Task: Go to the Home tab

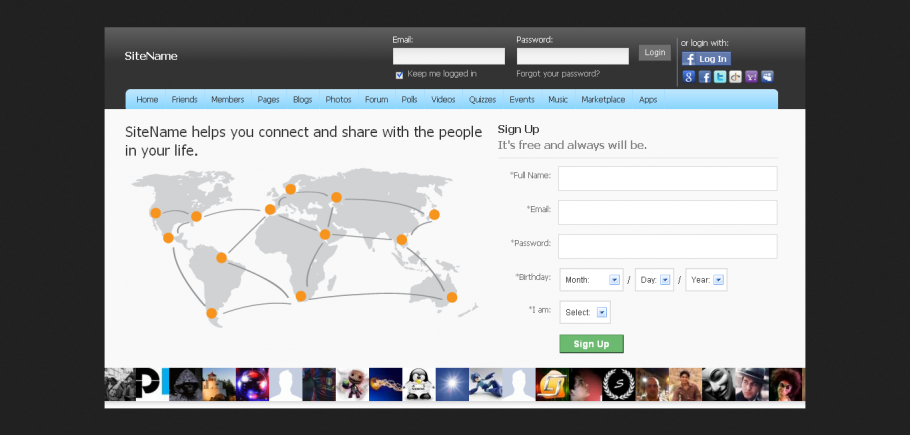Action: (x=147, y=100)
